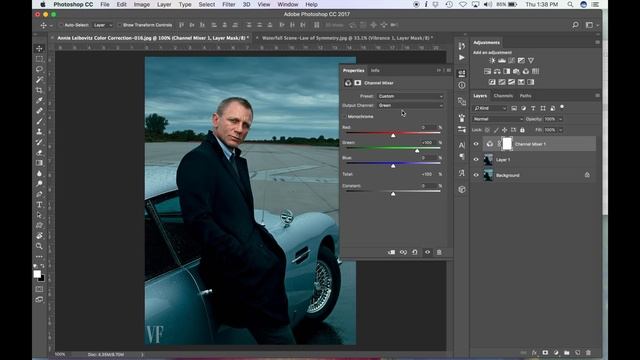
Task: Select the Eraser tool
Action: point(39,152)
